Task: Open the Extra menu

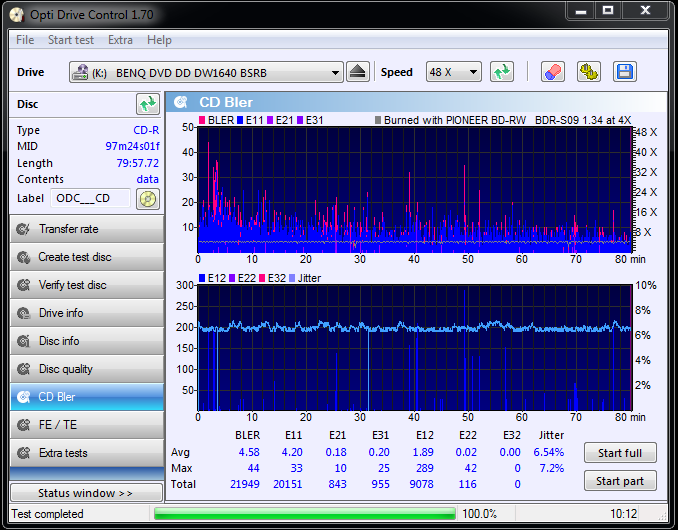Action: (120, 40)
